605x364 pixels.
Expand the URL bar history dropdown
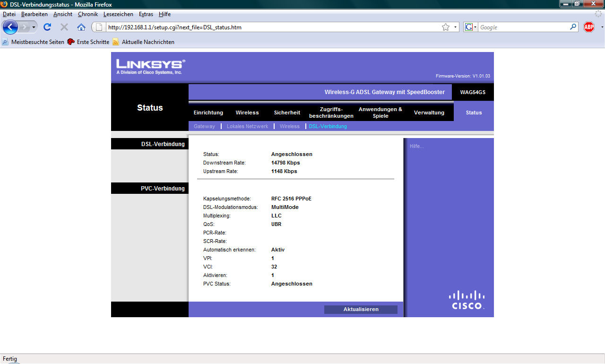456,27
